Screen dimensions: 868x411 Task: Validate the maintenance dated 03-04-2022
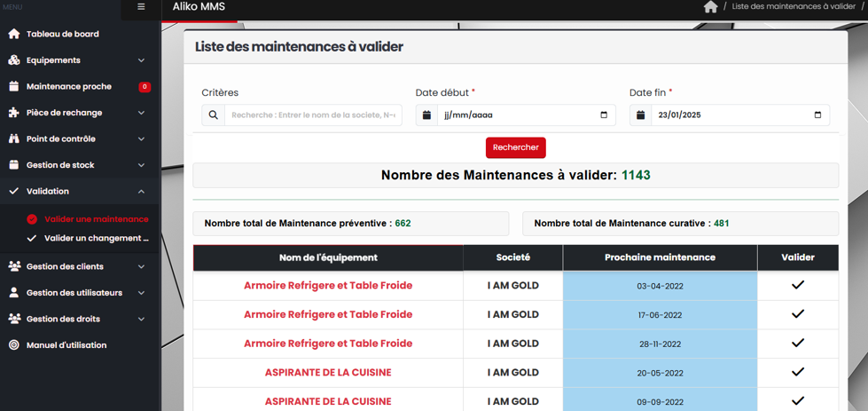(797, 285)
